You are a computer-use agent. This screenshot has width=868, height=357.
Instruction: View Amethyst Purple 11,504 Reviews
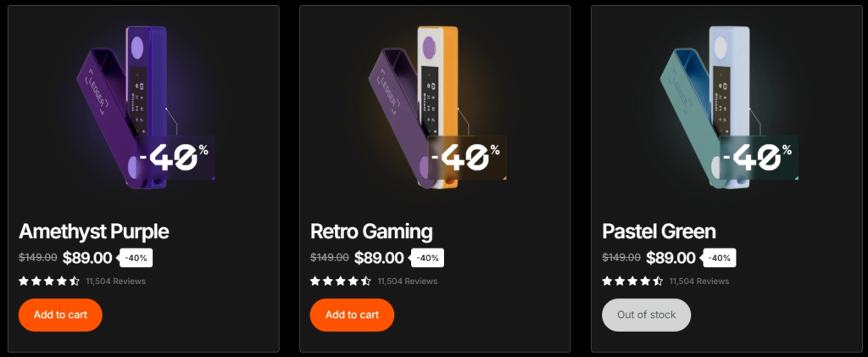pos(116,281)
